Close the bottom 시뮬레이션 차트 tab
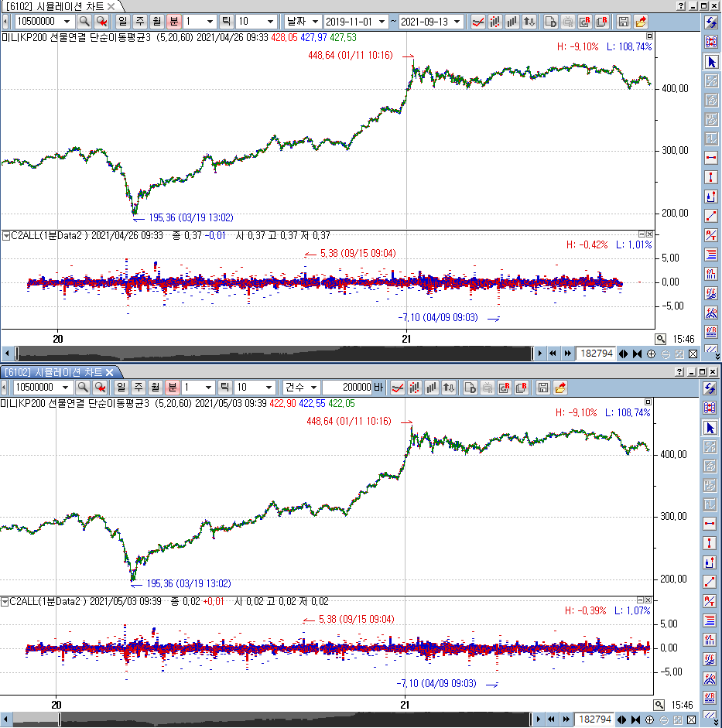Image resolution: width=722 pixels, height=728 pixels. pos(109,372)
